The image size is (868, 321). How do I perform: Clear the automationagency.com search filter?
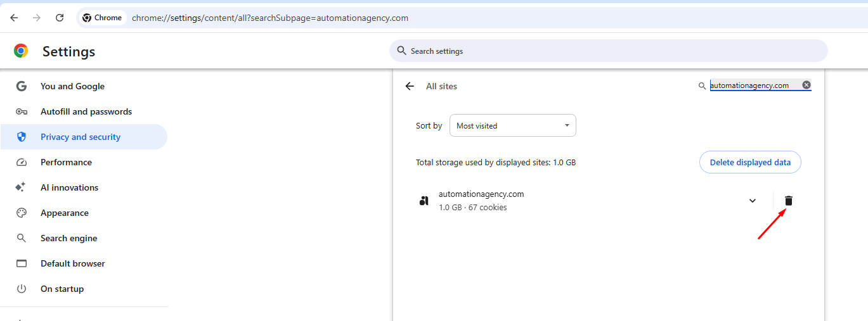click(x=806, y=85)
